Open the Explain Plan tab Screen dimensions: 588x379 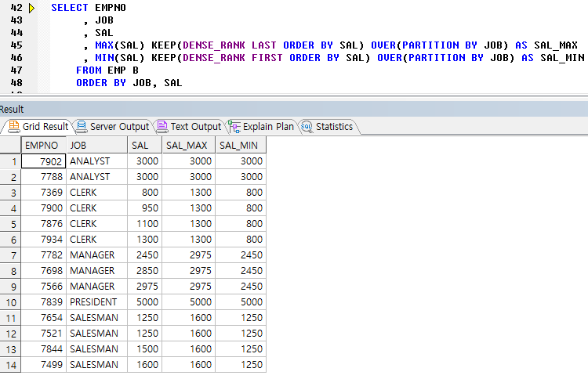(x=261, y=127)
